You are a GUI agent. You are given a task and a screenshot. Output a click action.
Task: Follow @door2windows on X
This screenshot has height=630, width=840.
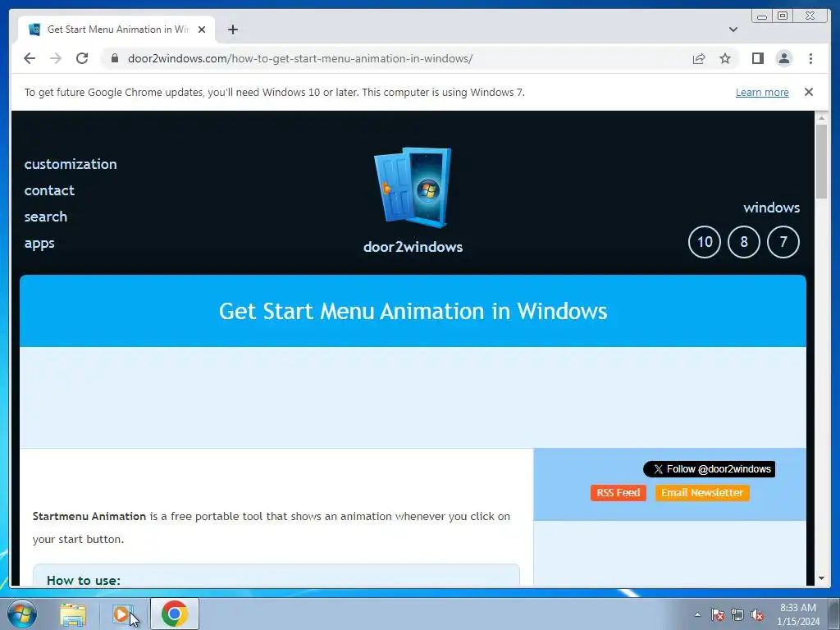(709, 469)
